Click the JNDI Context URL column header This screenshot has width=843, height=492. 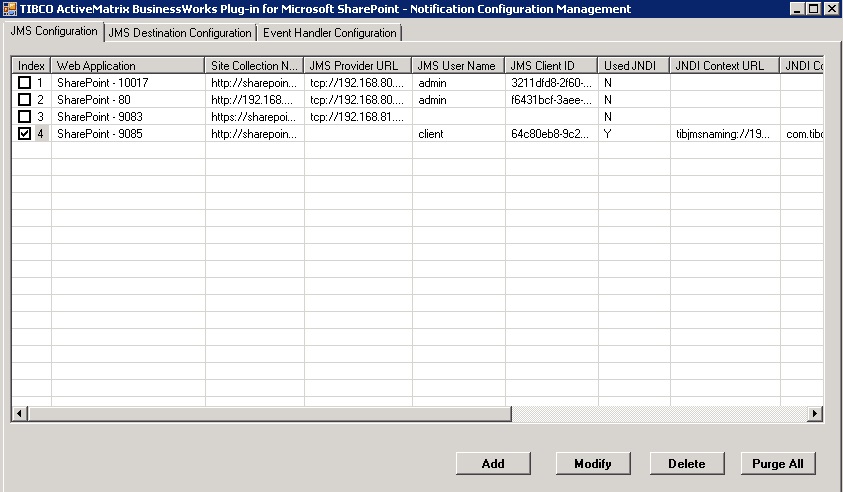[x=724, y=66]
